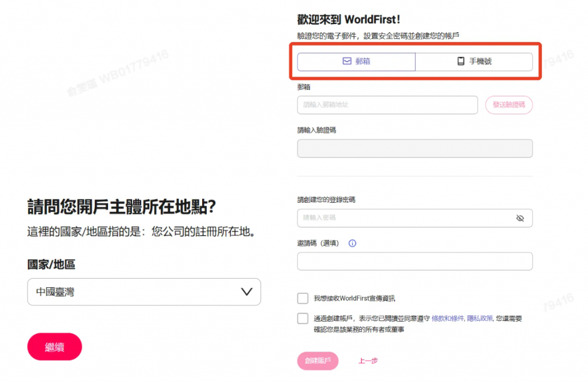Switch to the 手機號 tab
This screenshot has width=588, height=382.
click(x=474, y=61)
